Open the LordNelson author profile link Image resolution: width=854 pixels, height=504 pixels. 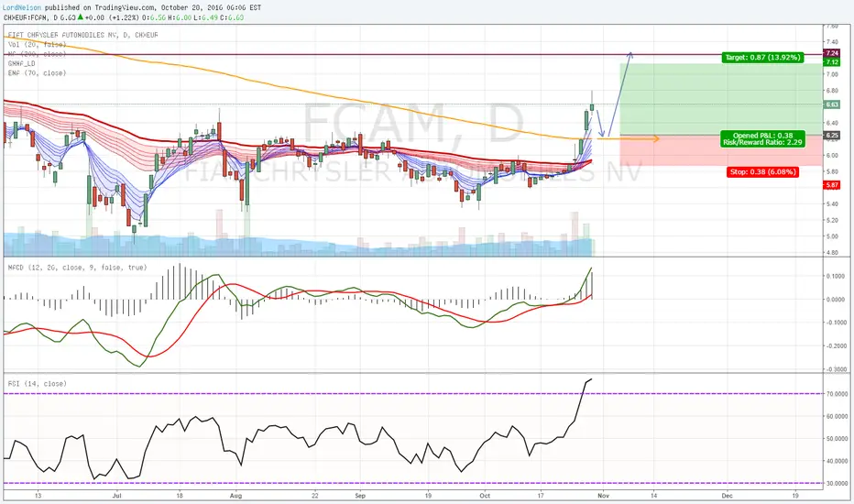coord(22,7)
